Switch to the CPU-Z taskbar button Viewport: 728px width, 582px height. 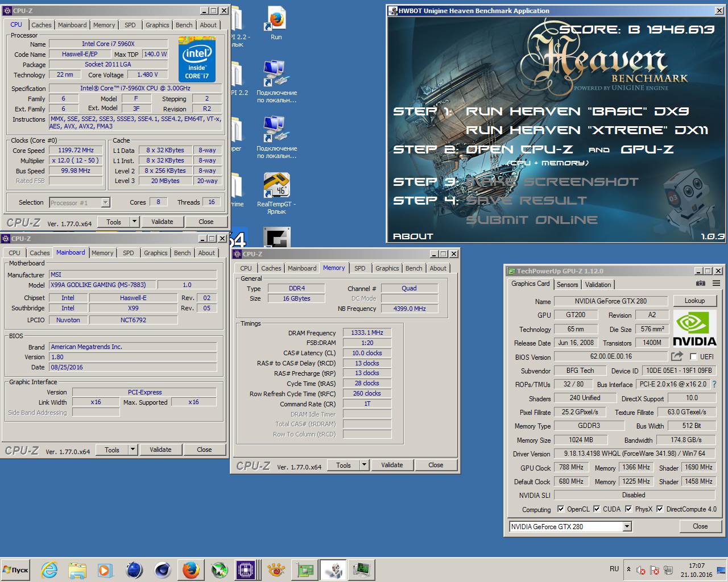click(x=246, y=569)
